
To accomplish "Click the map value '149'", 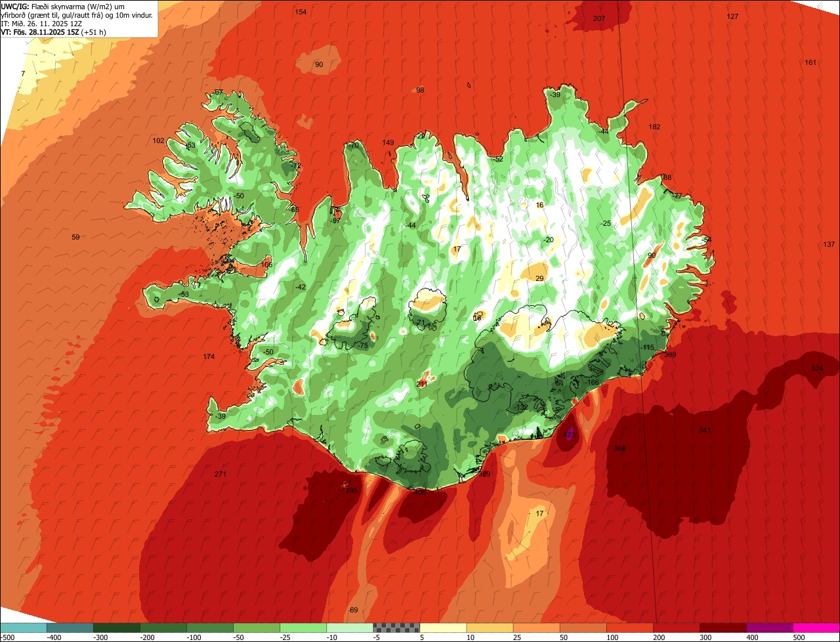I will (388, 142).
